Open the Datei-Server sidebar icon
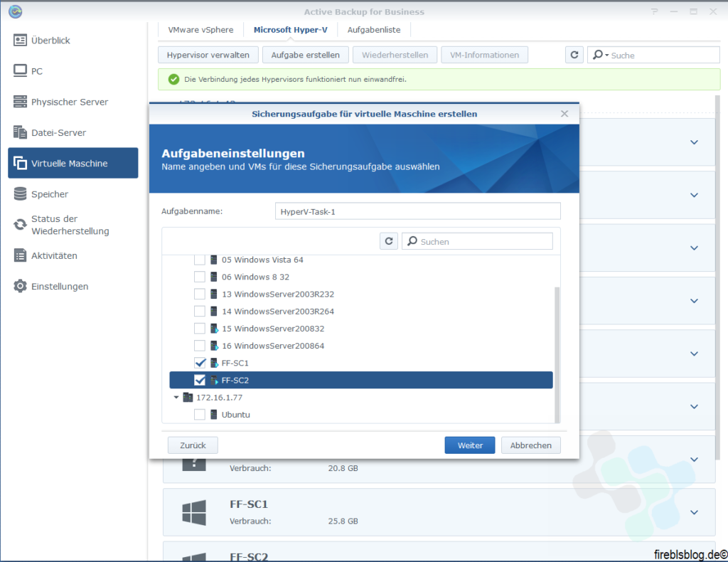The width and height of the screenshot is (728, 562). (x=20, y=132)
